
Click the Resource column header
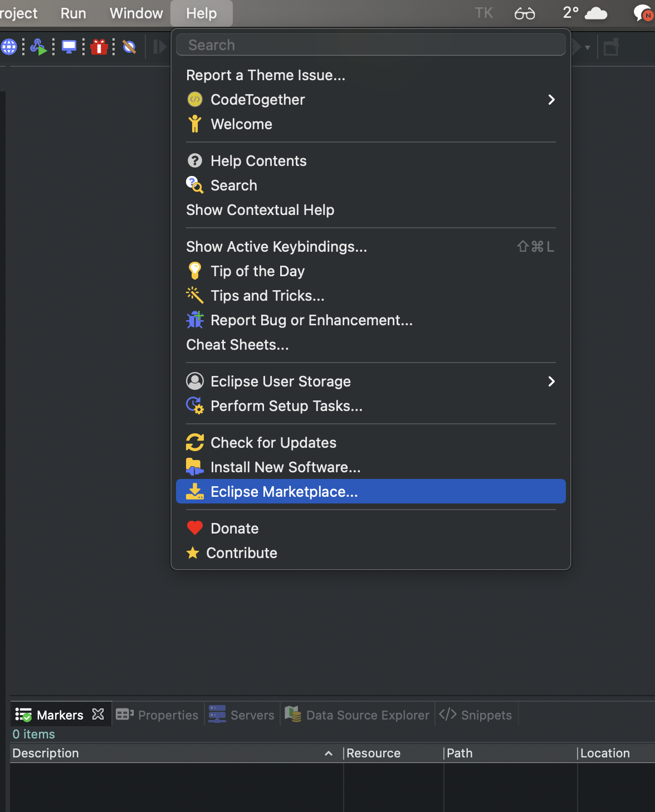coord(393,753)
